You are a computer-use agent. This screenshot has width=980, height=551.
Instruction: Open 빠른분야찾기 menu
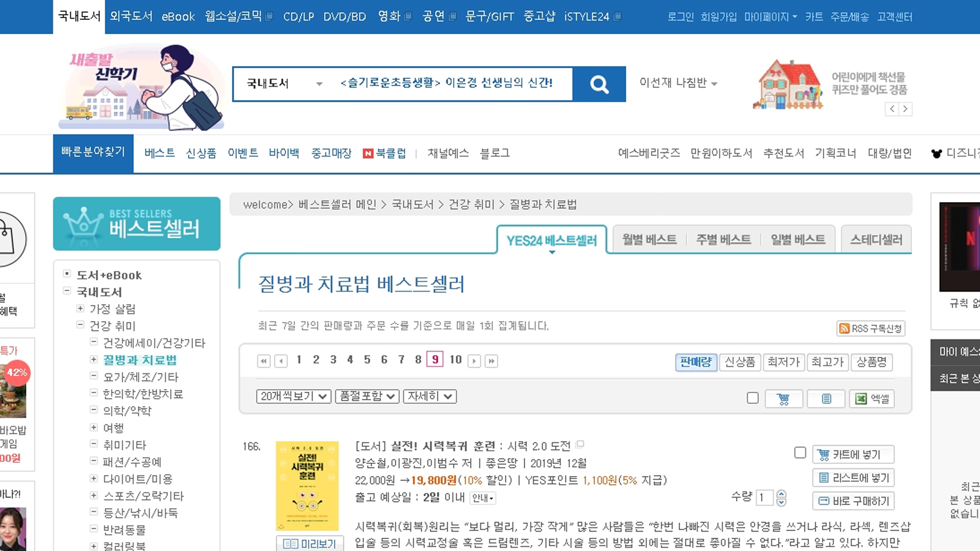coord(93,153)
